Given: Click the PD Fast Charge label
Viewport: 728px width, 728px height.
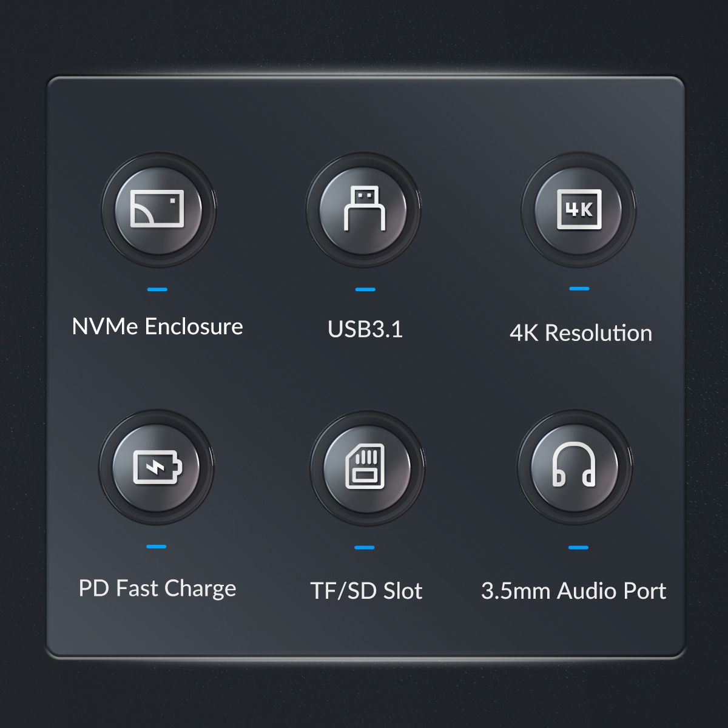Looking at the screenshot, I should click(157, 588).
